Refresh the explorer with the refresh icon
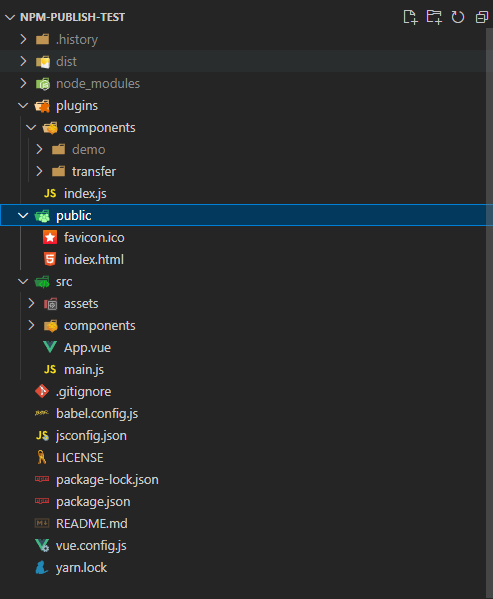Viewport: 493px width, 599px height. tap(458, 17)
